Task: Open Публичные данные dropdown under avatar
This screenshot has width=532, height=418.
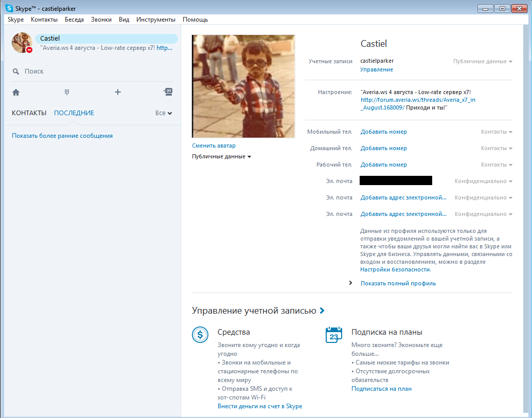Action: 222,157
